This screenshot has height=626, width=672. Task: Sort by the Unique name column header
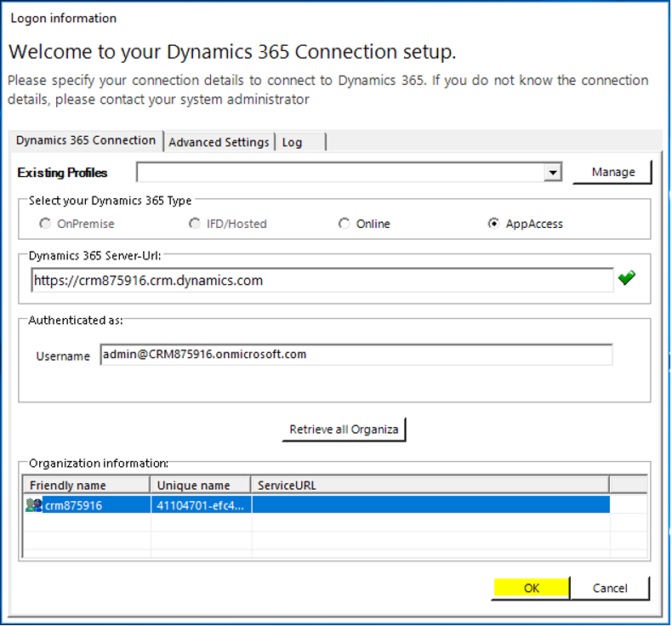[200, 485]
